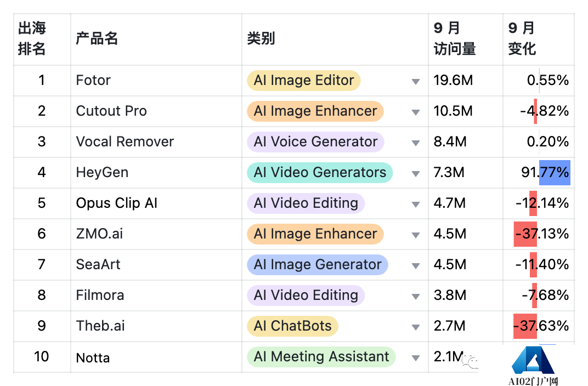588x386 pixels.
Task: Click the AI Video Generators tag
Action: [x=320, y=172]
